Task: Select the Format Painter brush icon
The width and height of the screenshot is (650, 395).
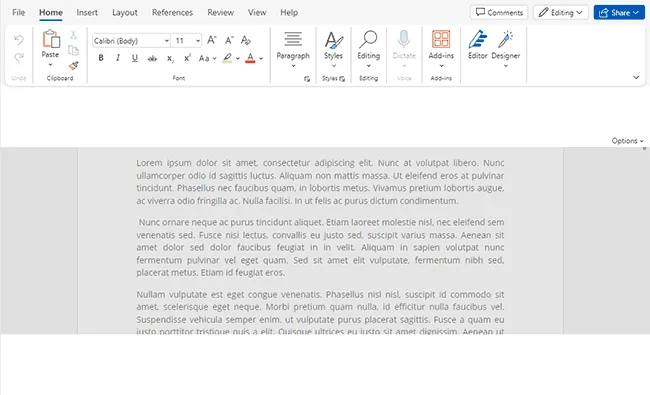Action: 74,65
